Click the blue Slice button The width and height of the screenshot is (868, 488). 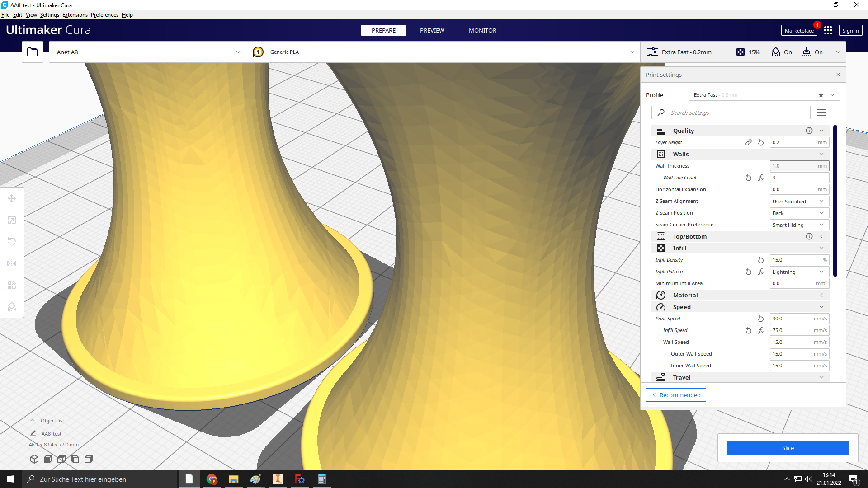[788, 448]
